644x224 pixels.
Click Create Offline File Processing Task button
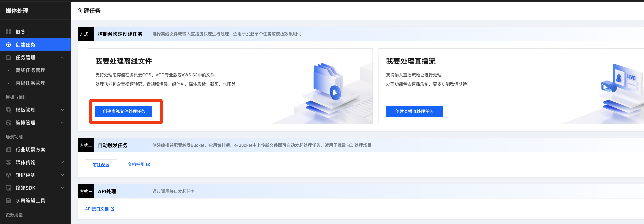(124, 111)
